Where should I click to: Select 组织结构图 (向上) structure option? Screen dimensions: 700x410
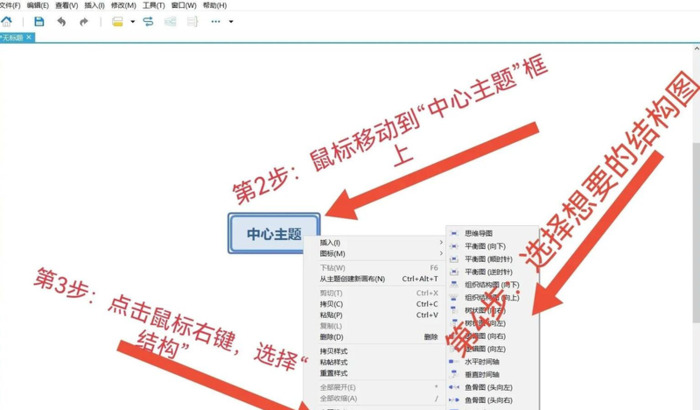point(492,297)
